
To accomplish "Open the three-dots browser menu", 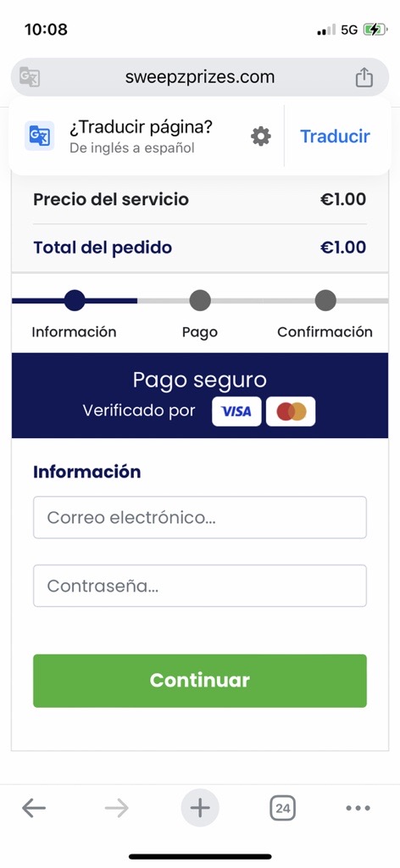I will [358, 808].
